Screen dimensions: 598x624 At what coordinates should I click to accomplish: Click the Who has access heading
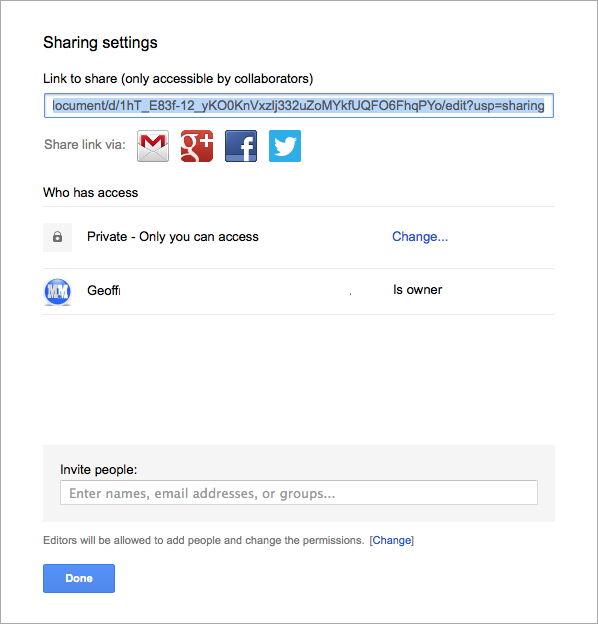(x=91, y=193)
